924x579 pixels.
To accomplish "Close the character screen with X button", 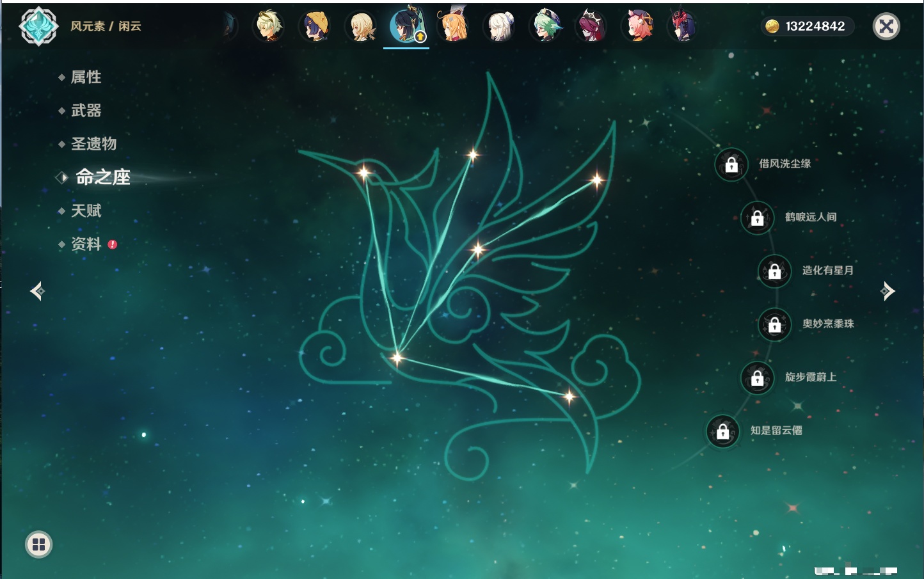I will tap(886, 26).
